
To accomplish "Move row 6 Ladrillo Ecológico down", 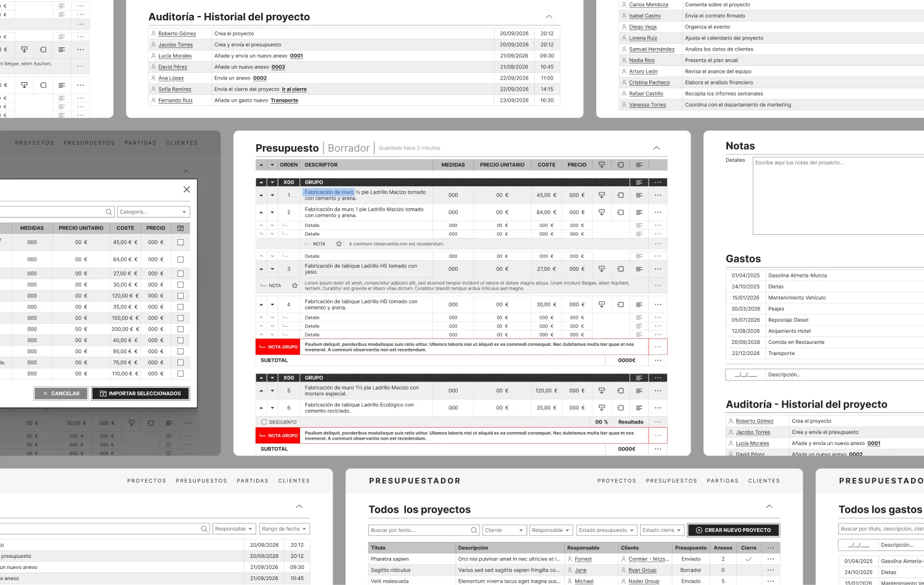I will [272, 408].
